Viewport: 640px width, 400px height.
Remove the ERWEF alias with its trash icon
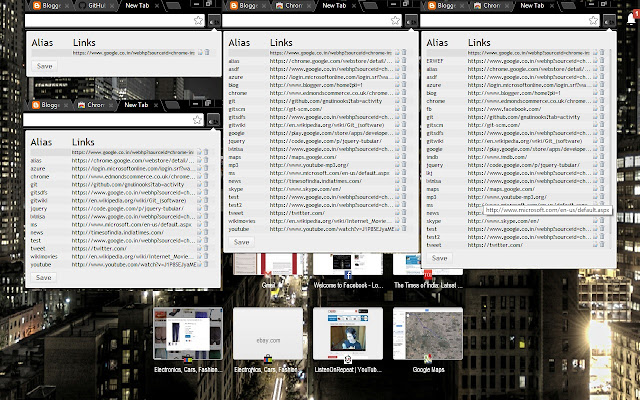click(x=602, y=61)
